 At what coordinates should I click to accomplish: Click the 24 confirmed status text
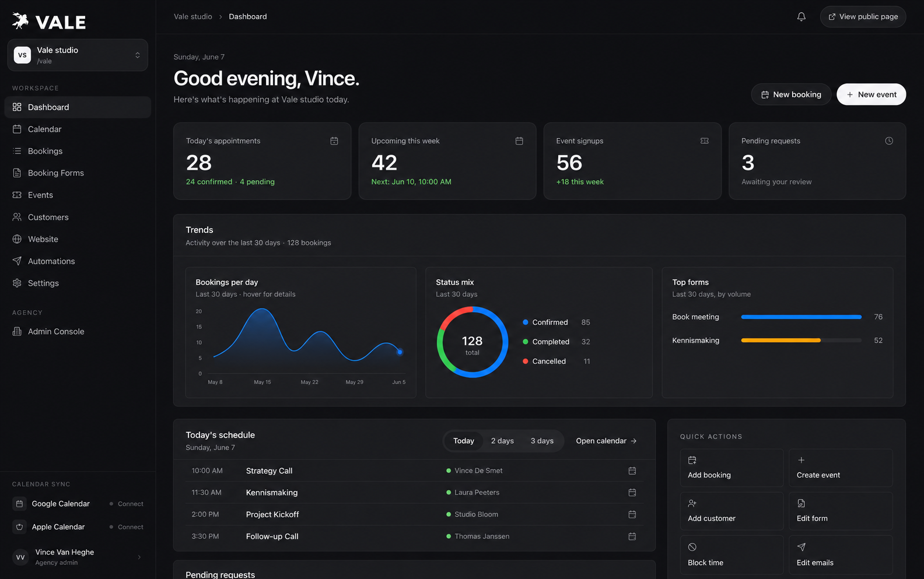click(209, 182)
